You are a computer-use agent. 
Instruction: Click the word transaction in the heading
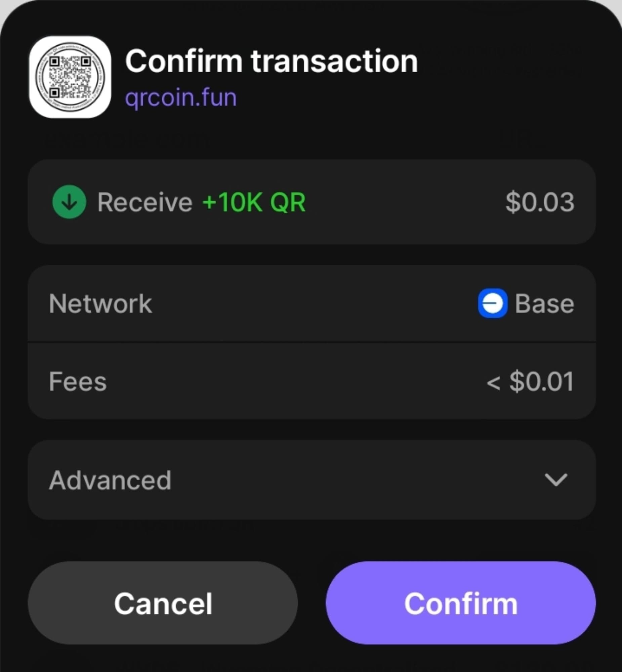coord(334,61)
